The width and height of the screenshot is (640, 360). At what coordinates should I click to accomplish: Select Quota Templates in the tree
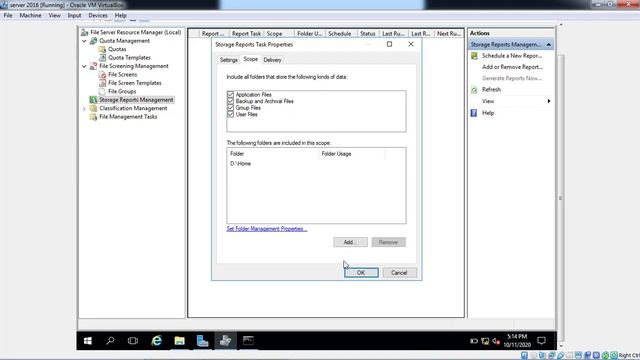[129, 58]
